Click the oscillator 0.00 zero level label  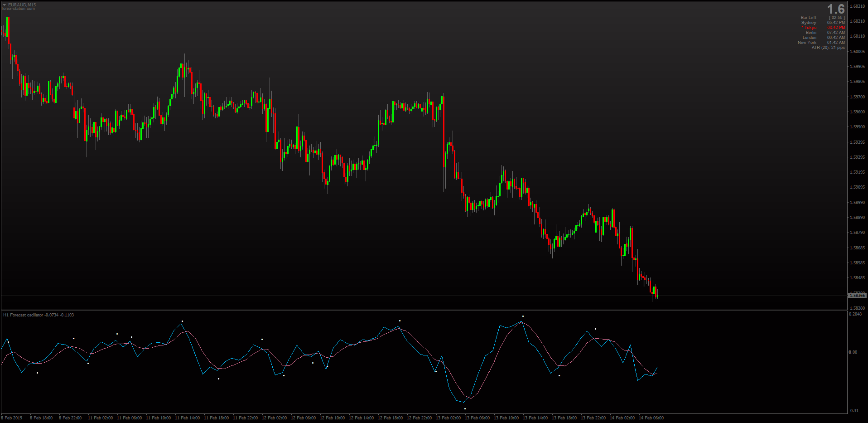click(853, 352)
